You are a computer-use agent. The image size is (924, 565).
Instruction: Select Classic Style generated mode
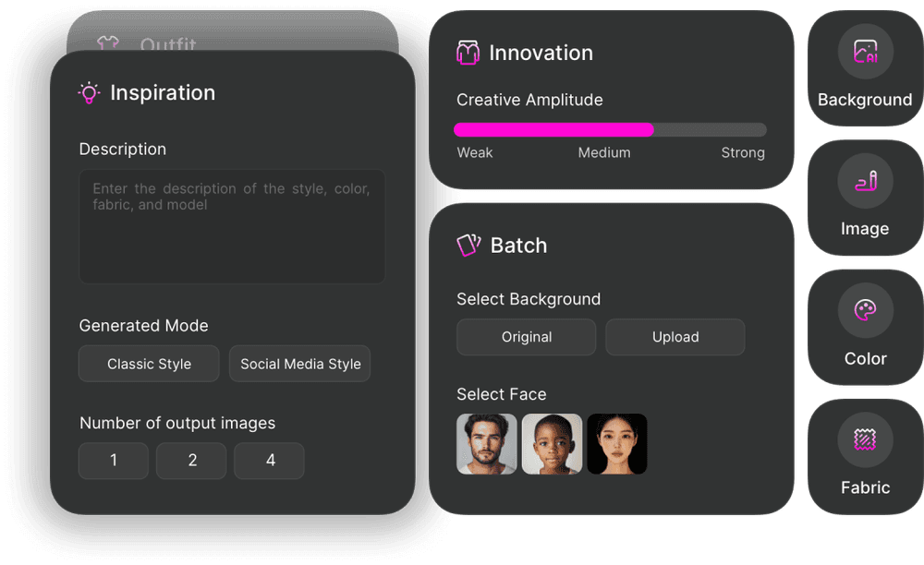(149, 364)
